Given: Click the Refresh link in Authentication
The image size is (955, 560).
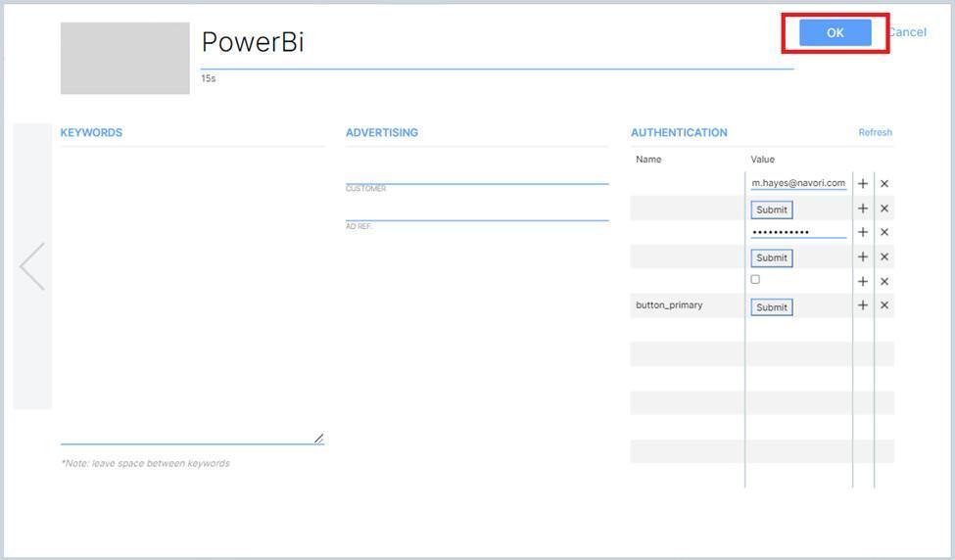Looking at the screenshot, I should pos(876,132).
